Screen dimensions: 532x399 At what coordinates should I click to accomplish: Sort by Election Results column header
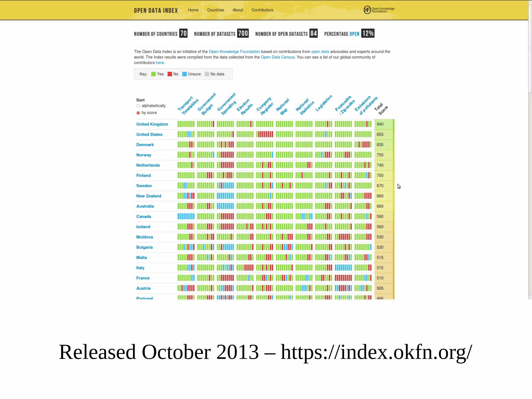point(244,107)
